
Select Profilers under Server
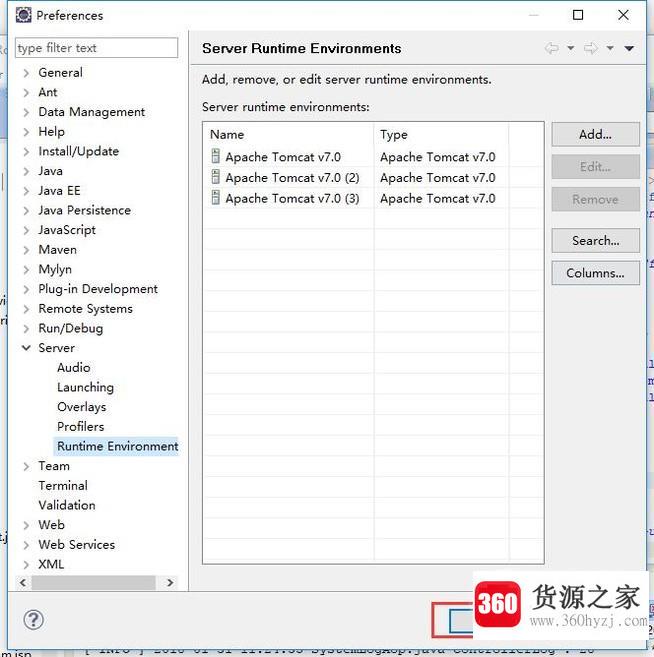80,427
